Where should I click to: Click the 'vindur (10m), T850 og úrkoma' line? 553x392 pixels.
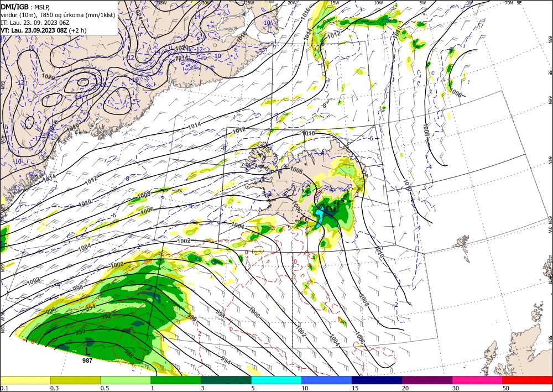coord(58,15)
